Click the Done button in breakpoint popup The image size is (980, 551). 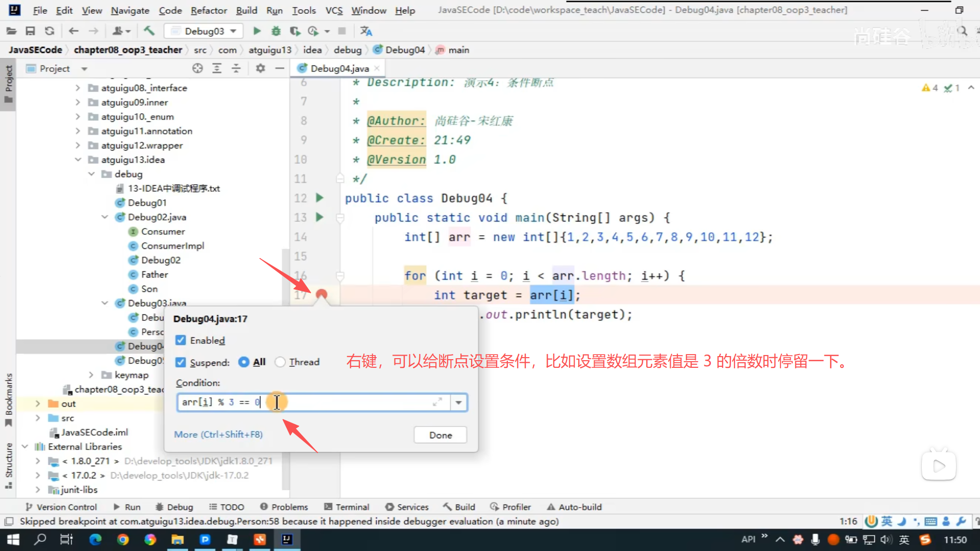click(x=440, y=435)
